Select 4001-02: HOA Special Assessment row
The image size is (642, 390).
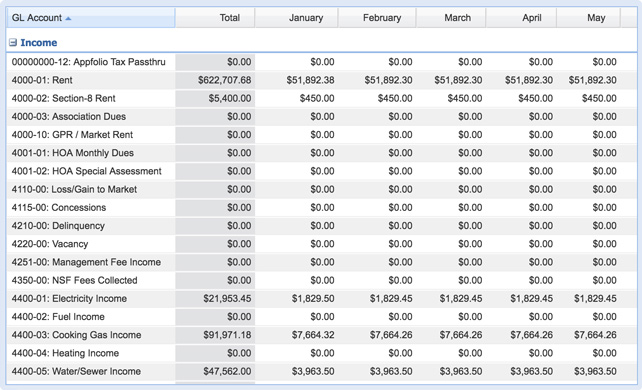(321, 171)
